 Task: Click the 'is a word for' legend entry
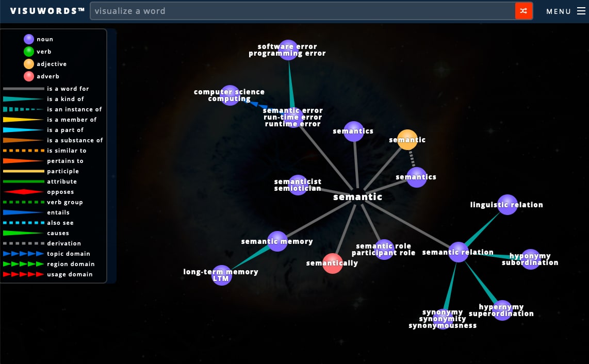pyautogui.click(x=46, y=89)
